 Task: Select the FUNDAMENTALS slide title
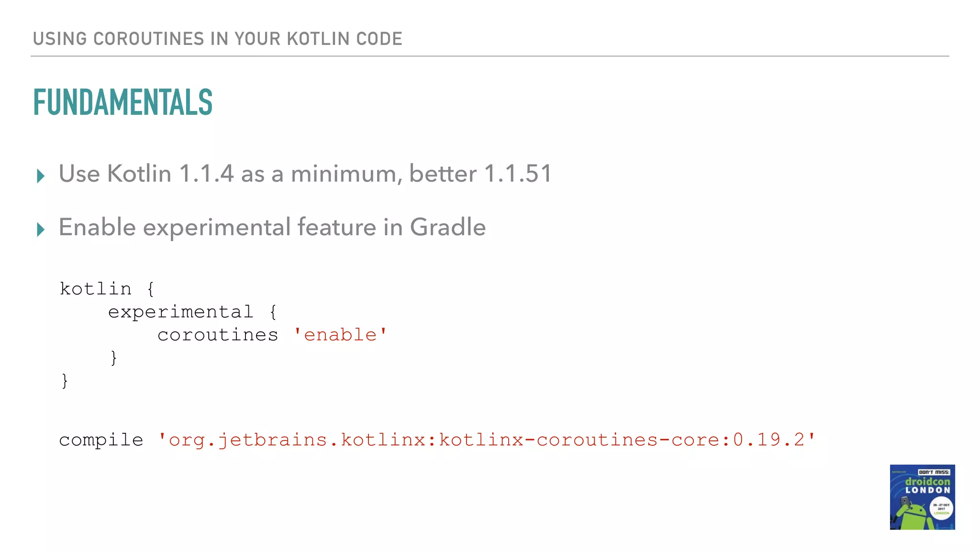tap(122, 102)
